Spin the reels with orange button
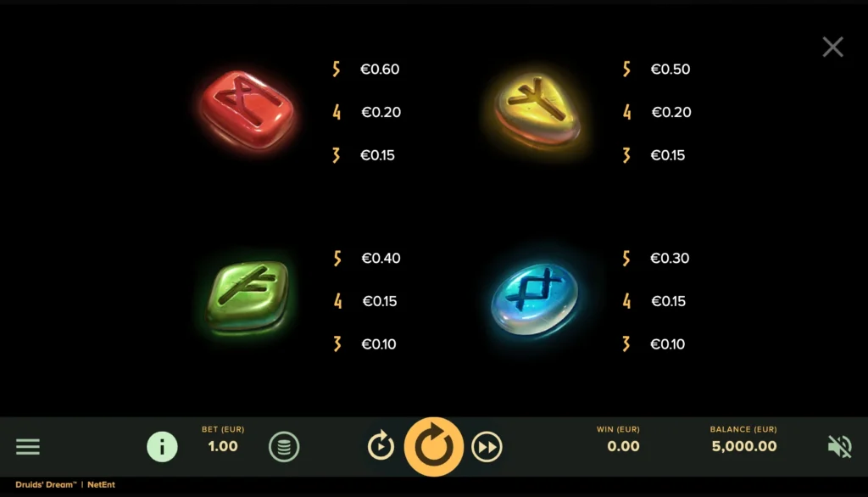The height and width of the screenshot is (497, 868). 433,447
